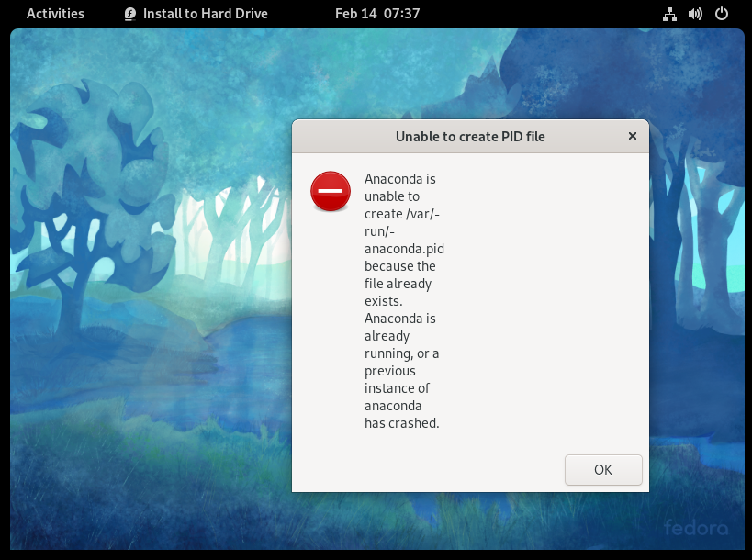This screenshot has width=752, height=560.
Task: Click the dialog title Unable to create PID file
Action: (470, 137)
